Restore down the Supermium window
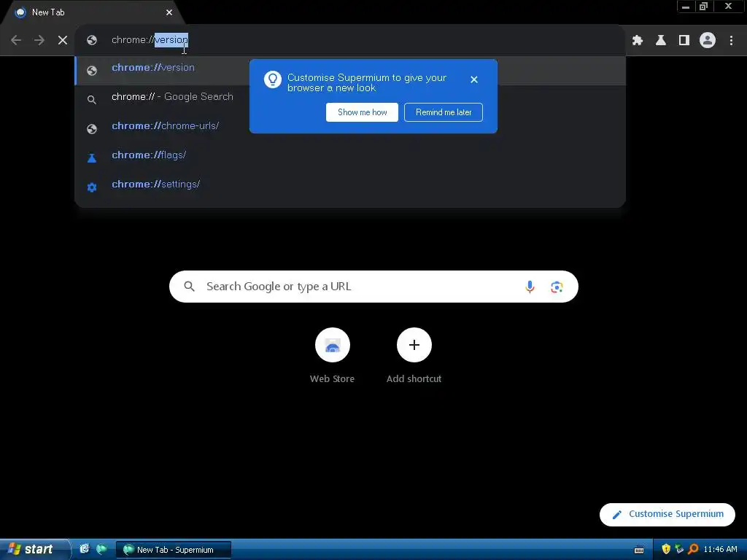747x560 pixels. click(703, 7)
